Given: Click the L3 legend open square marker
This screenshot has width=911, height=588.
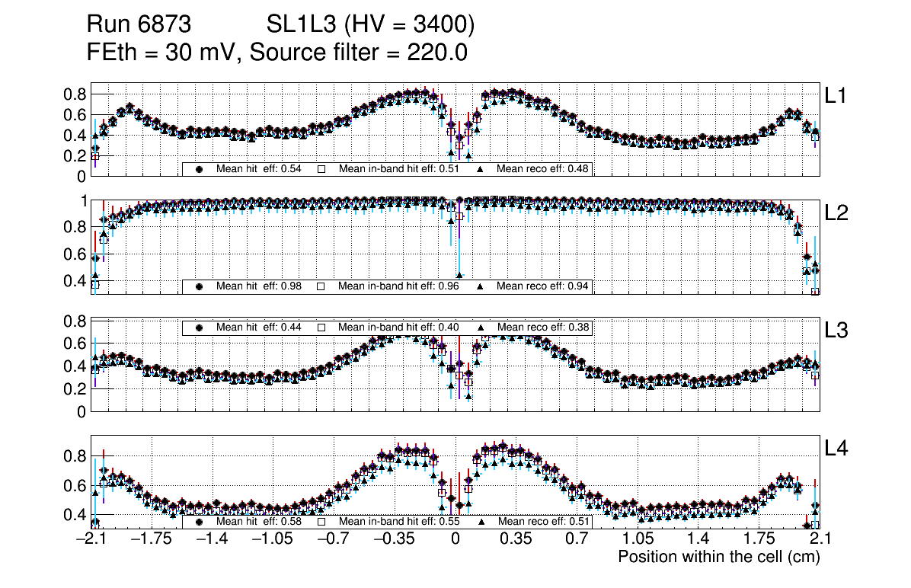Looking at the screenshot, I should coord(321,327).
